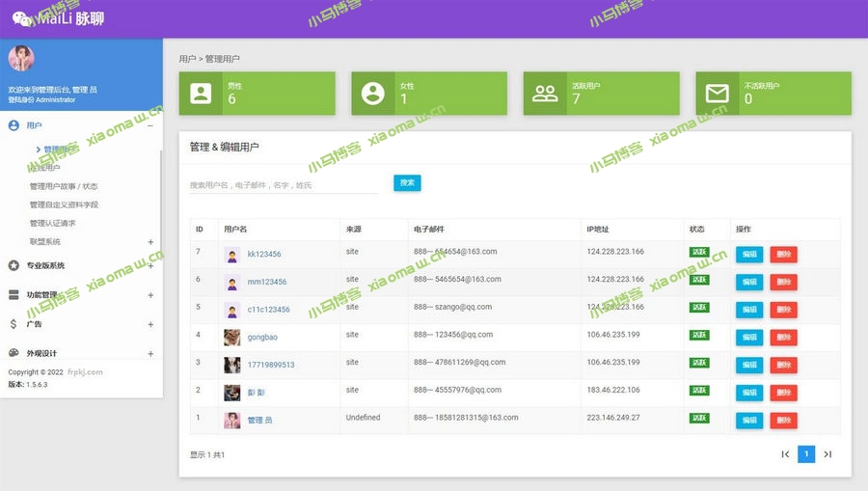868x491 pixels.
Task: Open 管理用户故事 / 状态 menu item
Action: (64, 186)
